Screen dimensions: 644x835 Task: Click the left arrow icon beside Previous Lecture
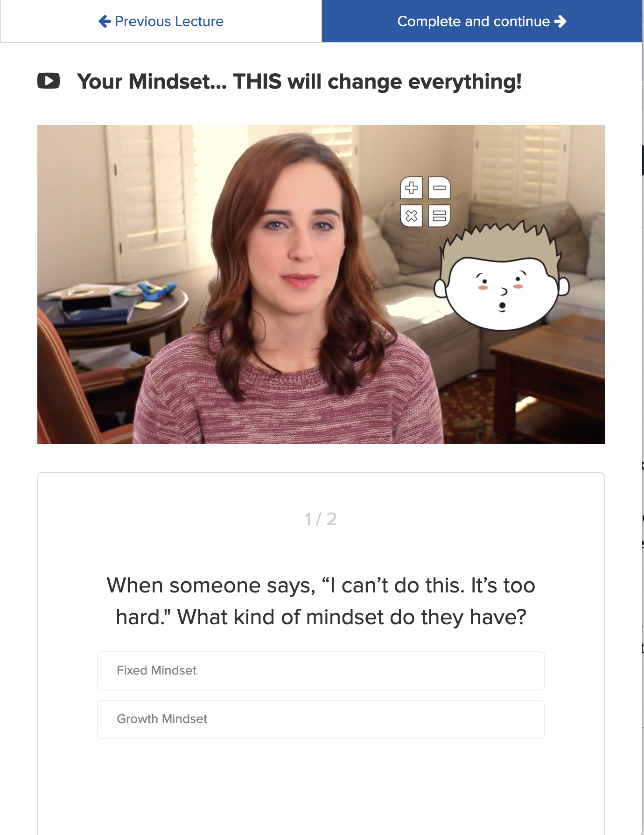coord(105,21)
